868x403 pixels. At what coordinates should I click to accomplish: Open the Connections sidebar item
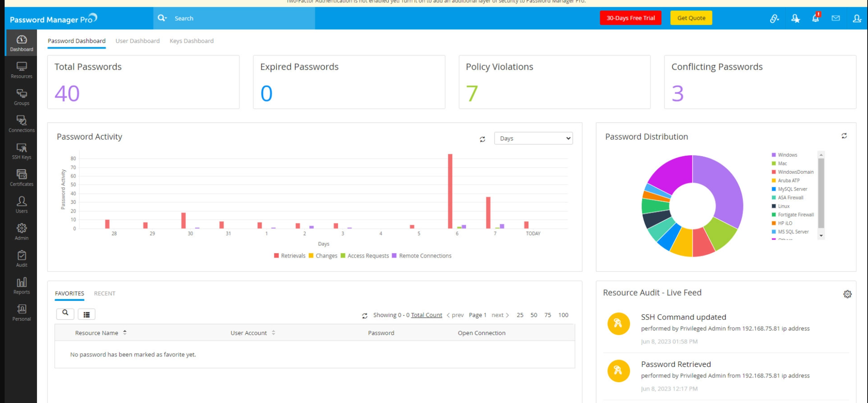[21, 124]
